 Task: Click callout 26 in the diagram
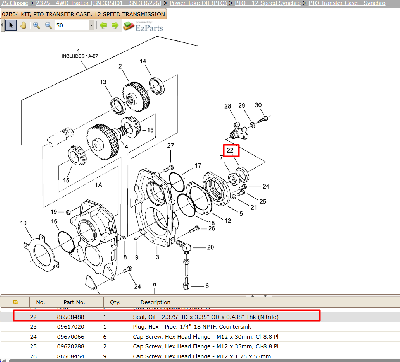(212, 228)
